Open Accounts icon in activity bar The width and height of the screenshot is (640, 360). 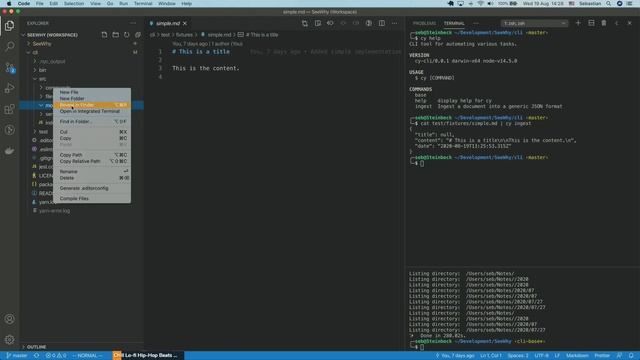9,319
